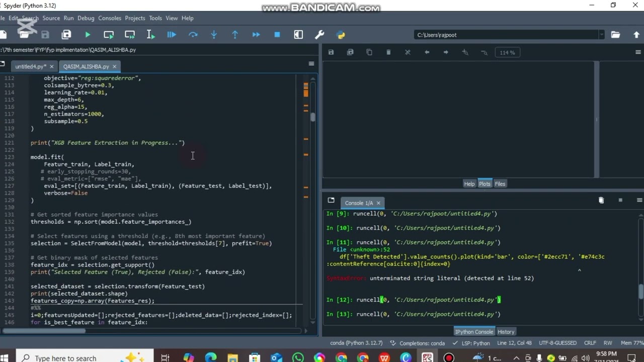Switch to the History tab
Image resolution: width=644 pixels, height=362 pixels.
pos(506,332)
